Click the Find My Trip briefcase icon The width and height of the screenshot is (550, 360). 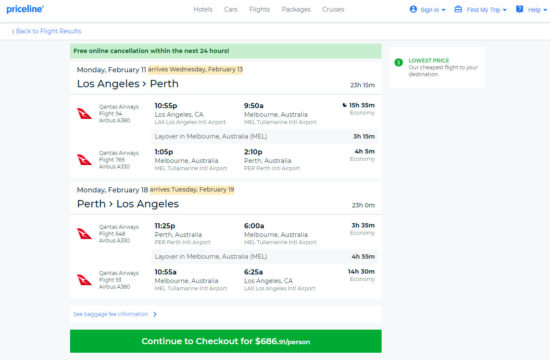[x=458, y=9]
